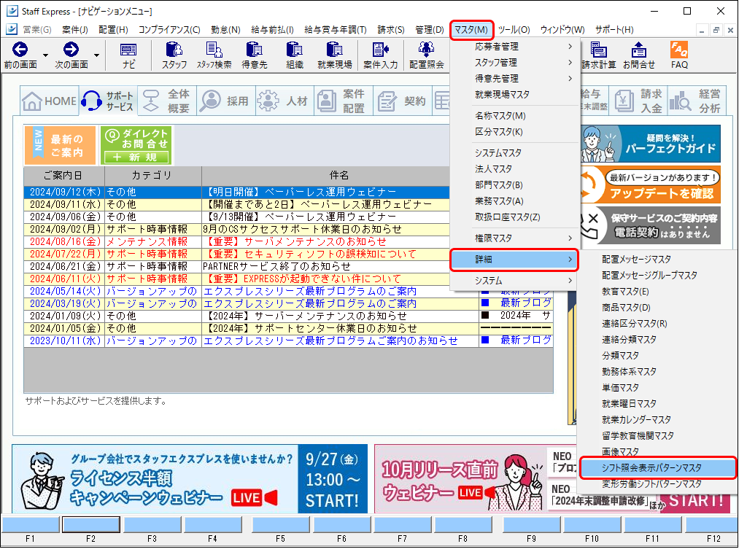Open the FAQ toolbar icon
This screenshot has height=560, width=747.
679,55
